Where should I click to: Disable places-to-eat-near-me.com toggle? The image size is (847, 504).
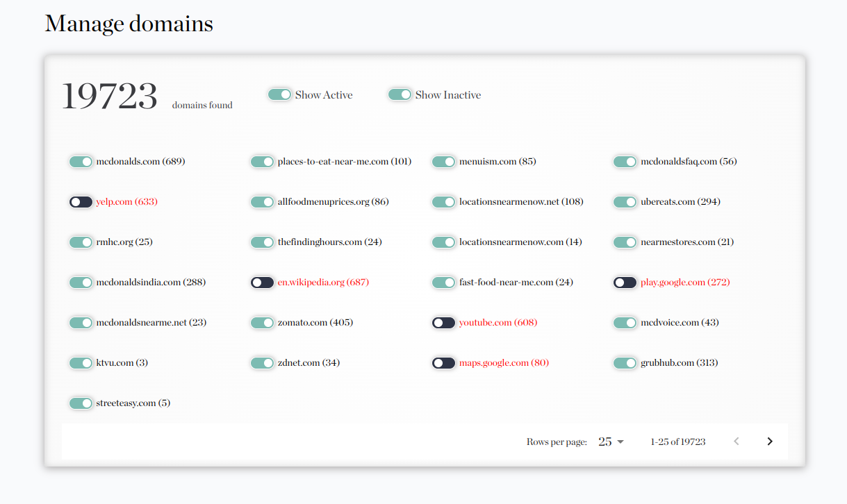[262, 162]
